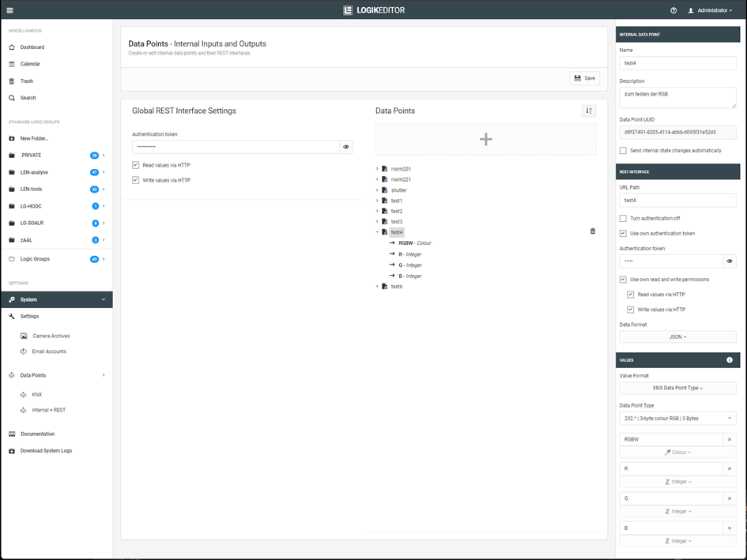Open Trash in the sidebar
The width and height of the screenshot is (747, 560).
point(26,81)
